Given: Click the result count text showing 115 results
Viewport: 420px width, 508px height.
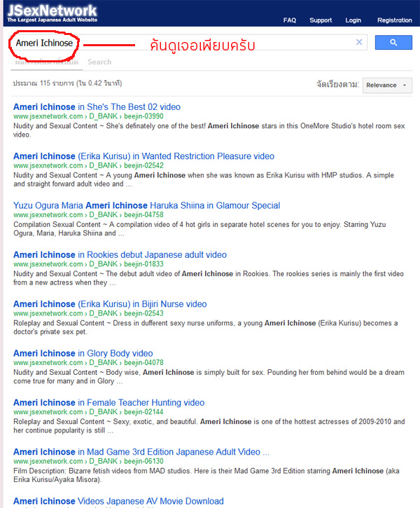Looking at the screenshot, I should (68, 83).
